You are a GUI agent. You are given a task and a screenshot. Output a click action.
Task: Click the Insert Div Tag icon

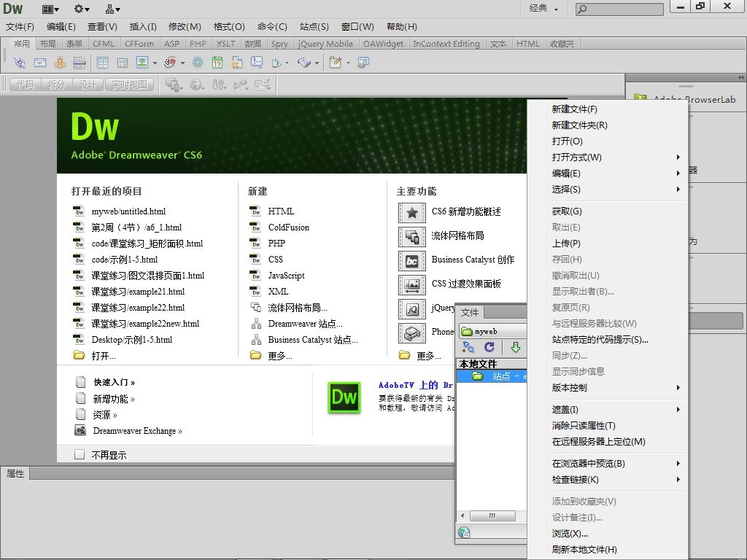123,62
